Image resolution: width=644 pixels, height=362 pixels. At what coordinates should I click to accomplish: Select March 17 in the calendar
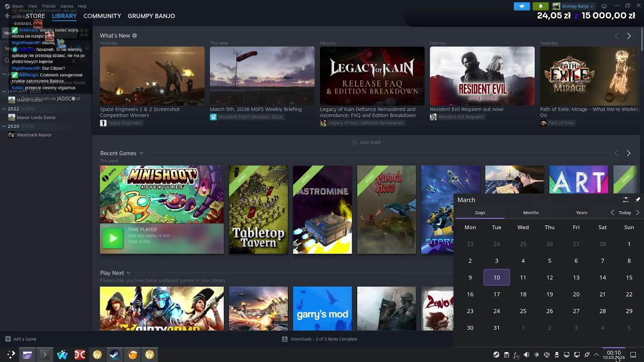tap(497, 294)
